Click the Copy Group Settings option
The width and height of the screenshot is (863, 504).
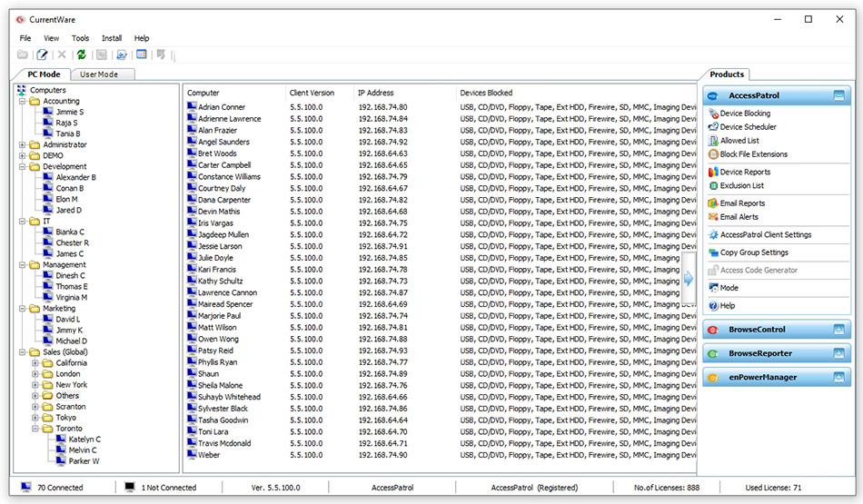coord(754,252)
